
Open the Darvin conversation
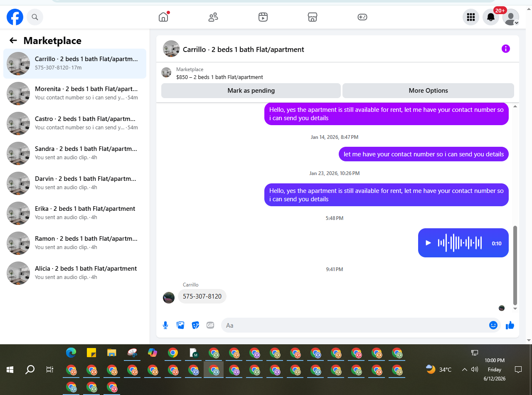point(75,183)
